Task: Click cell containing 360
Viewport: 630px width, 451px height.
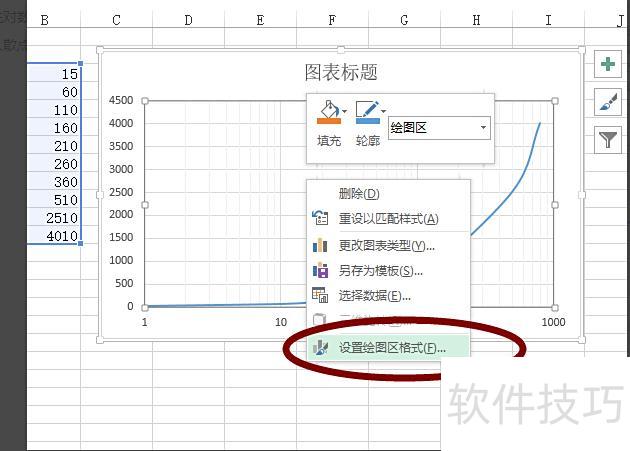Action: coord(54,182)
